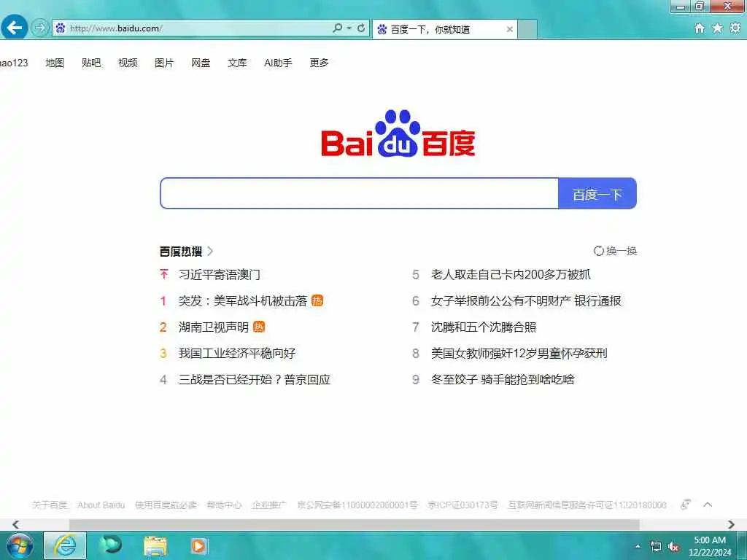Open the 贴吧 nav link
Image resolution: width=747 pixels, height=560 pixels.
(91, 63)
